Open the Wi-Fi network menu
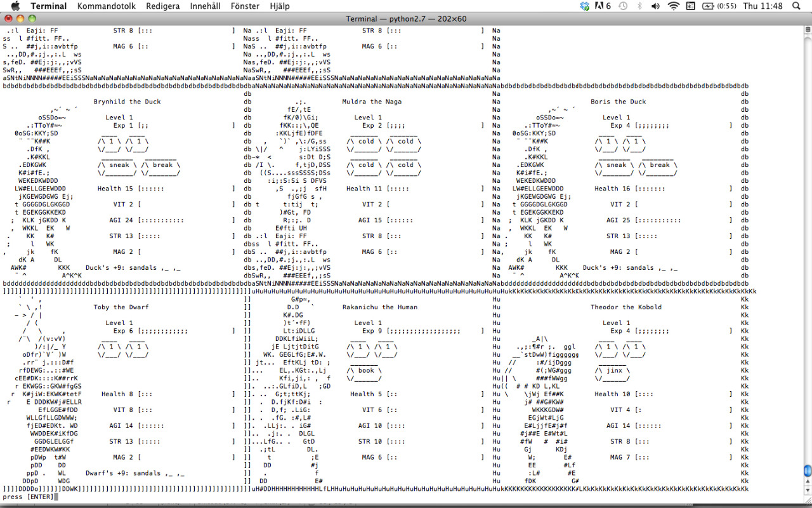The image size is (812, 508). (x=673, y=6)
